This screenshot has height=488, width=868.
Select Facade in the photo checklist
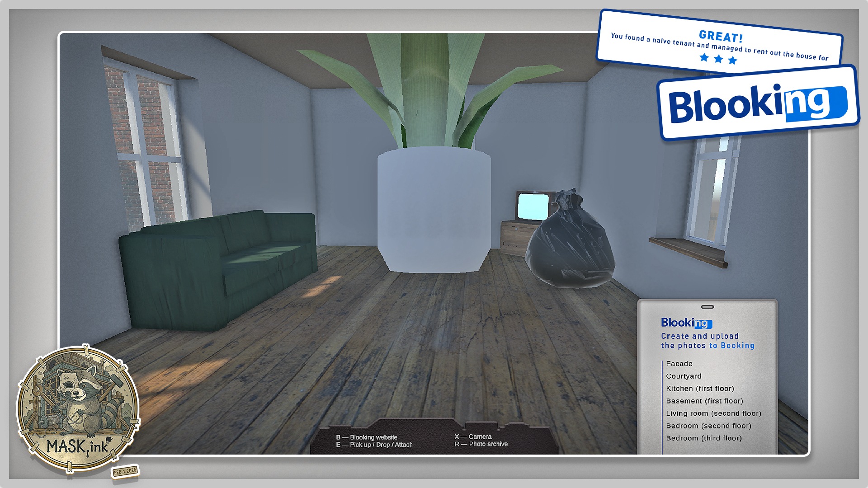coord(679,364)
